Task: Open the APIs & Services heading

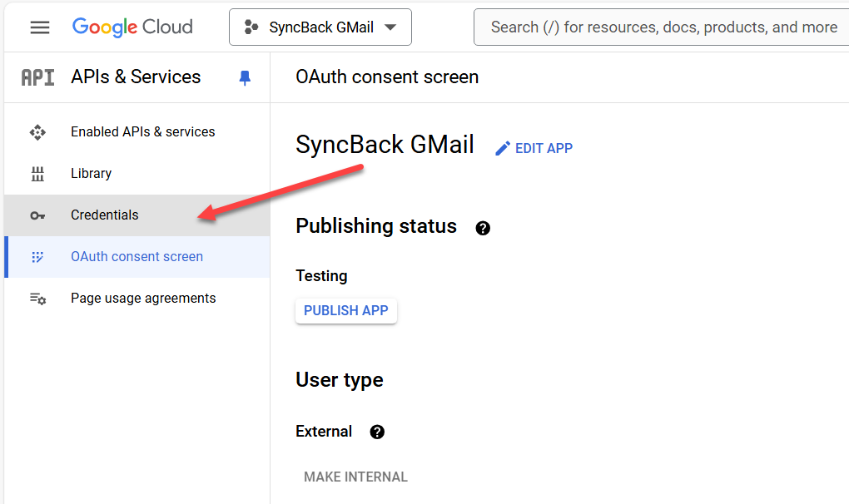Action: [136, 77]
